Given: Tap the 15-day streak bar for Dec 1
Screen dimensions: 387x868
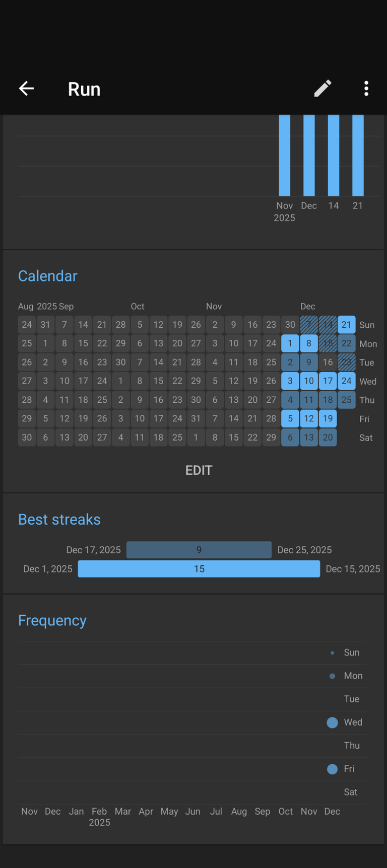Looking at the screenshot, I should [199, 569].
